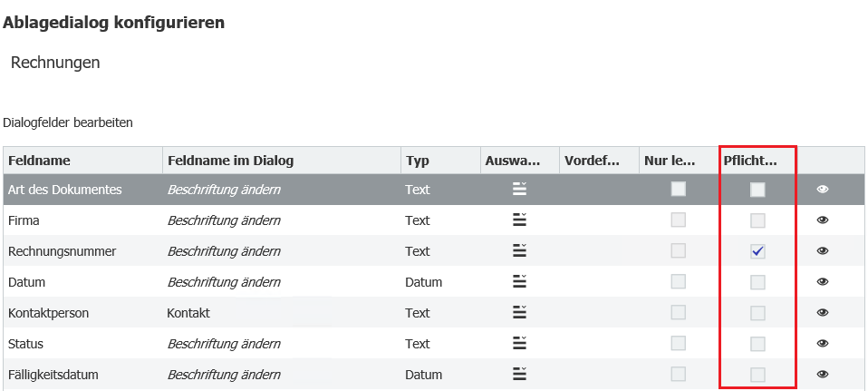This screenshot has height=391, width=868.
Task: Open selection list icon for Firma row
Action: click(x=519, y=220)
